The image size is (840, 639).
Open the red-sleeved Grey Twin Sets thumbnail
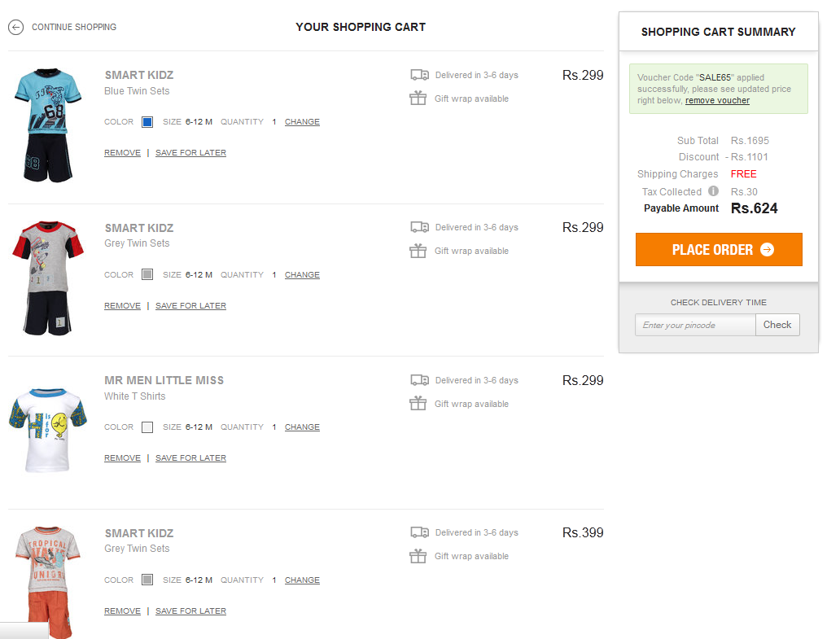pyautogui.click(x=48, y=278)
